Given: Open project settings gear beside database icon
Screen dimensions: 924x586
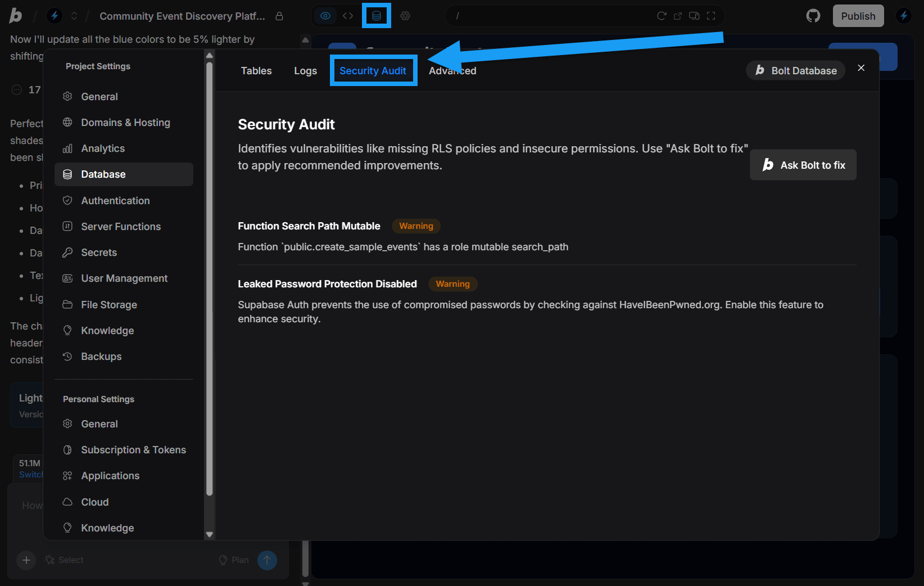Looking at the screenshot, I should click(405, 16).
